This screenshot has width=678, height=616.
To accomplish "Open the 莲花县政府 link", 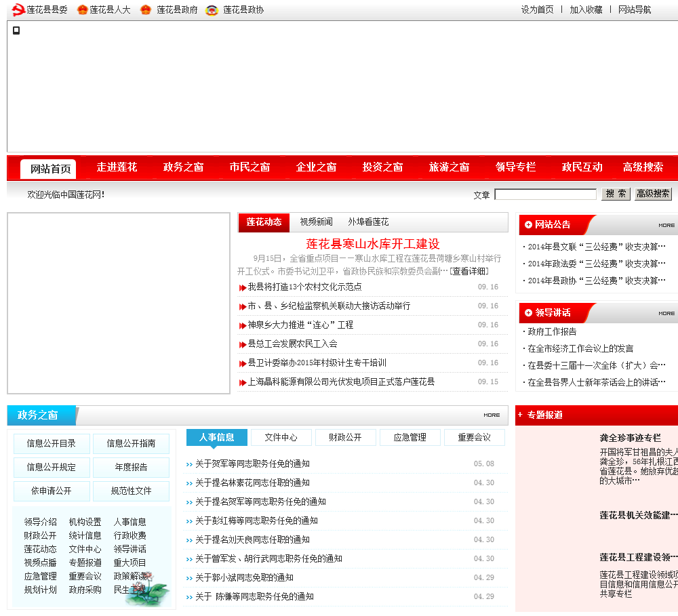I will (x=177, y=9).
